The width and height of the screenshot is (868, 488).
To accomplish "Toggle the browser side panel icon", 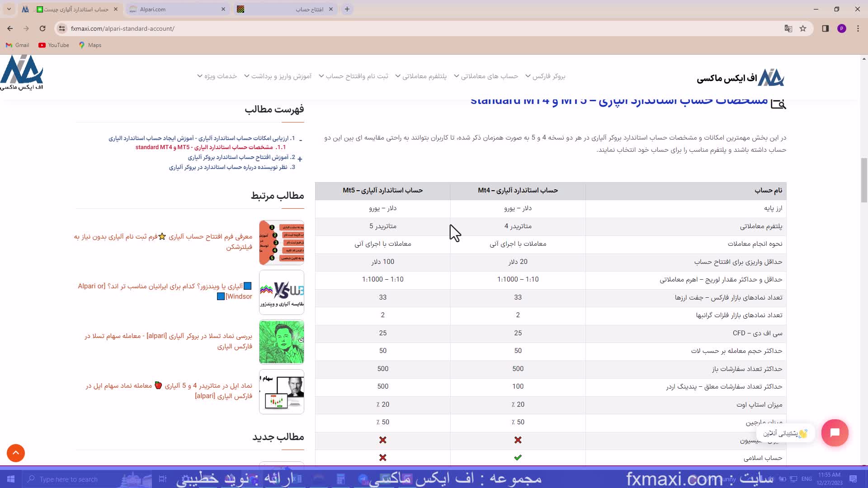I will 825,28.
